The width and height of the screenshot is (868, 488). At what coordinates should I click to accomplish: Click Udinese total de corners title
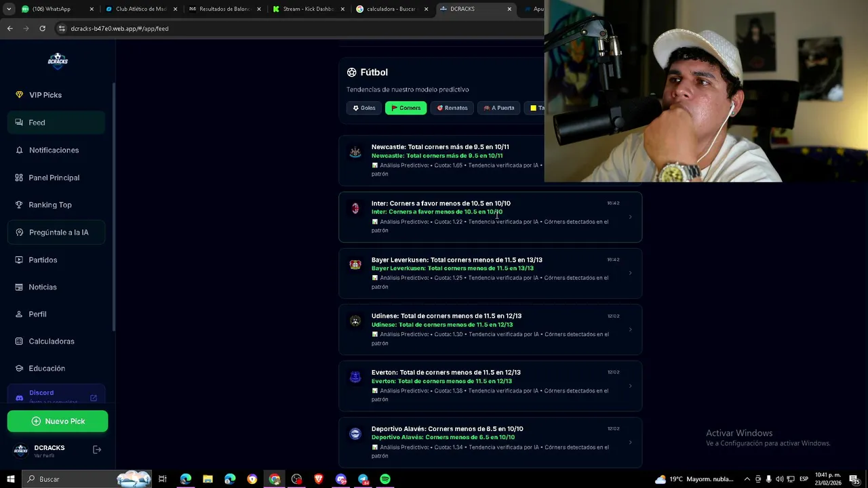click(x=446, y=316)
